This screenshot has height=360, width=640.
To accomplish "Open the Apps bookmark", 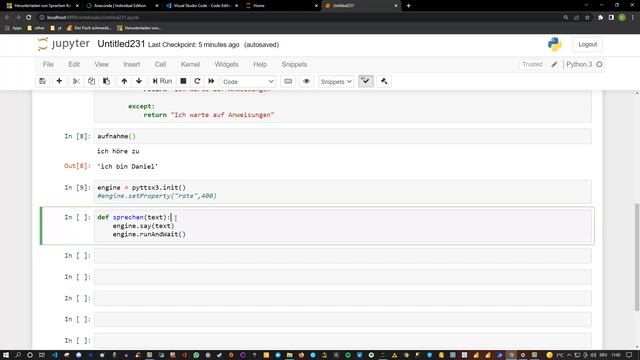I will click(13, 28).
